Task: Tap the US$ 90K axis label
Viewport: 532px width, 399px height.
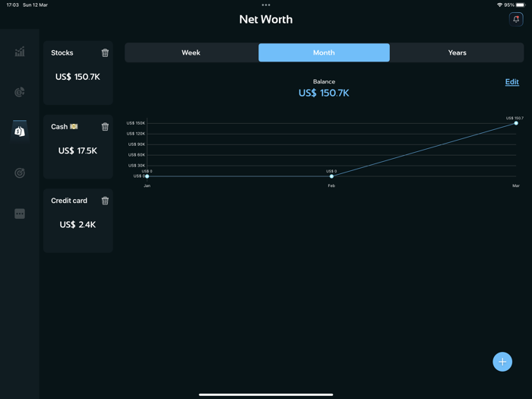Action: click(x=137, y=144)
